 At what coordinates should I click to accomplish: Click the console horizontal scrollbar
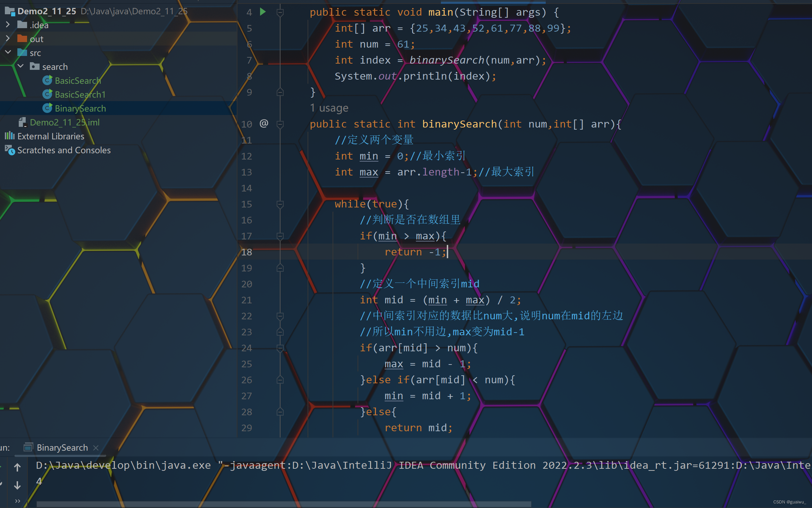(x=284, y=504)
